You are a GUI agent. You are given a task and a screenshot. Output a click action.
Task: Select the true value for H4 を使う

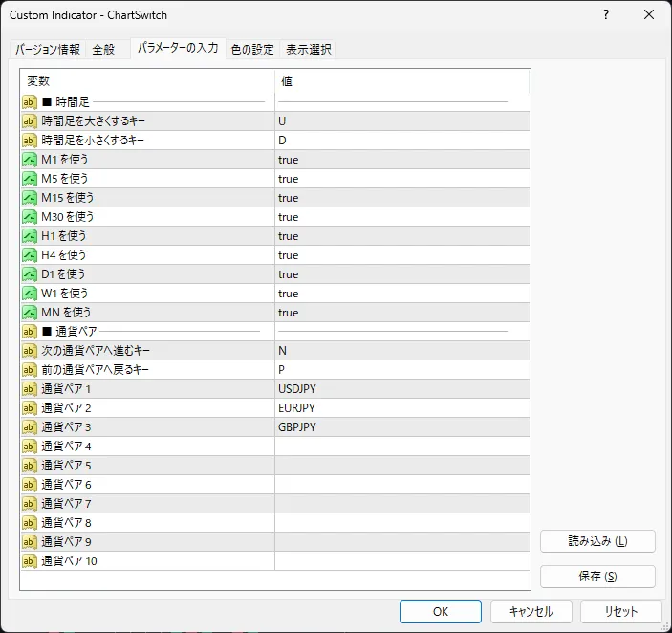pyautogui.click(x=289, y=255)
